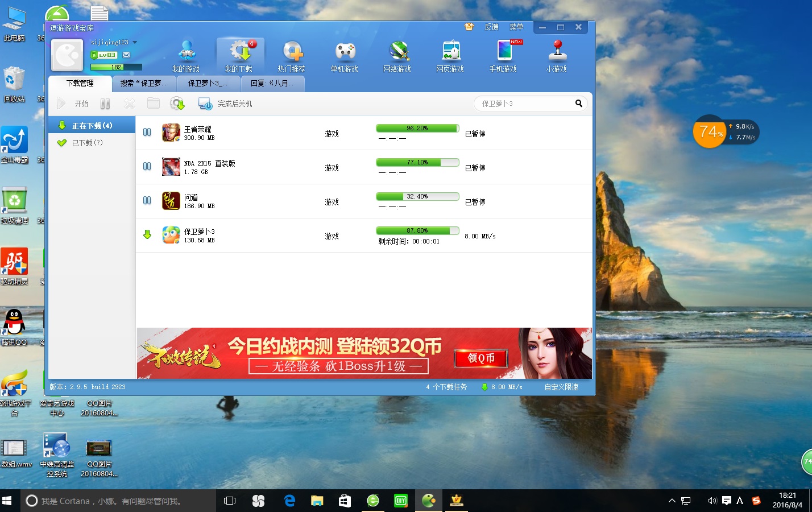Open the iQIYI app on the taskbar
The height and width of the screenshot is (512, 812).
coord(401,501)
